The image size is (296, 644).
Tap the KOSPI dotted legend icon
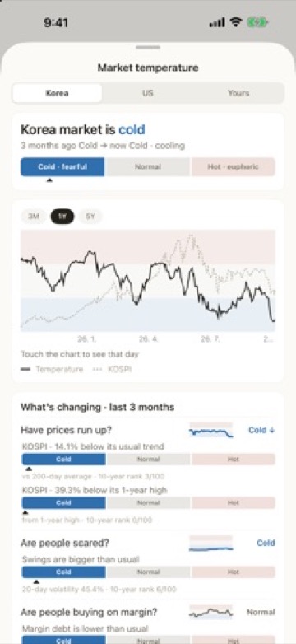point(97,369)
